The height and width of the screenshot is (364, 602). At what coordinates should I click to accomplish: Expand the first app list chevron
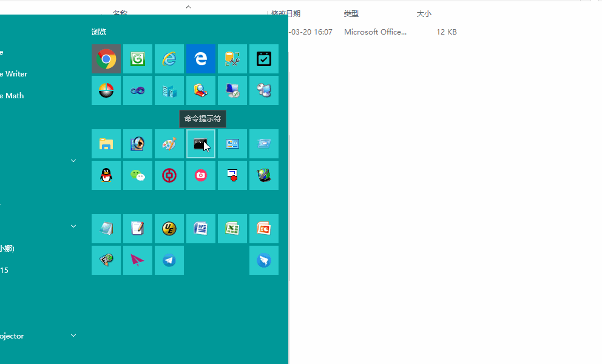coord(73,161)
